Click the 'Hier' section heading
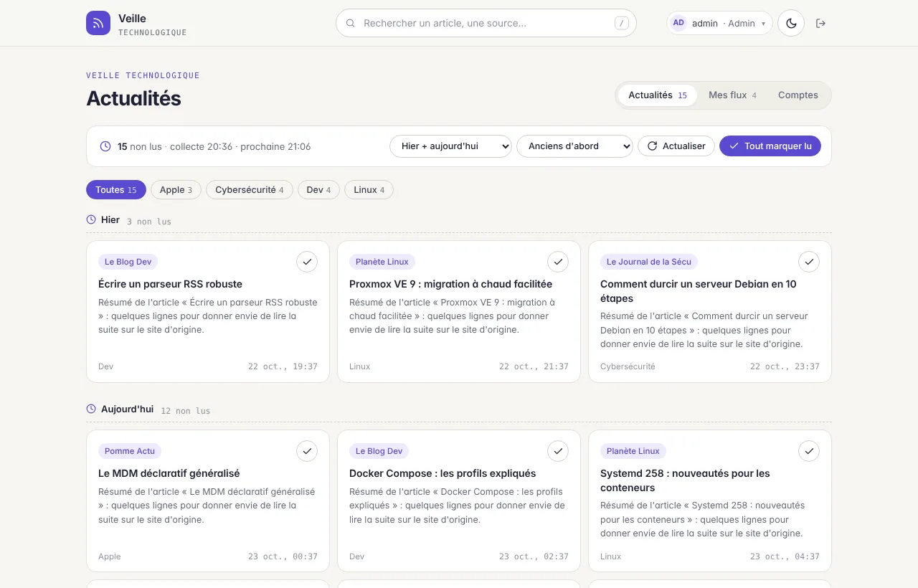The height and width of the screenshot is (588, 918). tap(110, 219)
